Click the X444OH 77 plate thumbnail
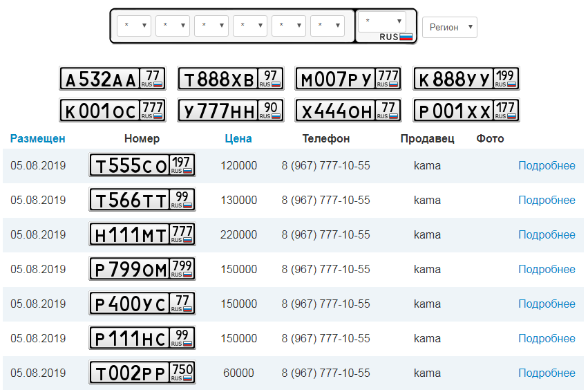This screenshot has width=588, height=390. (x=348, y=111)
